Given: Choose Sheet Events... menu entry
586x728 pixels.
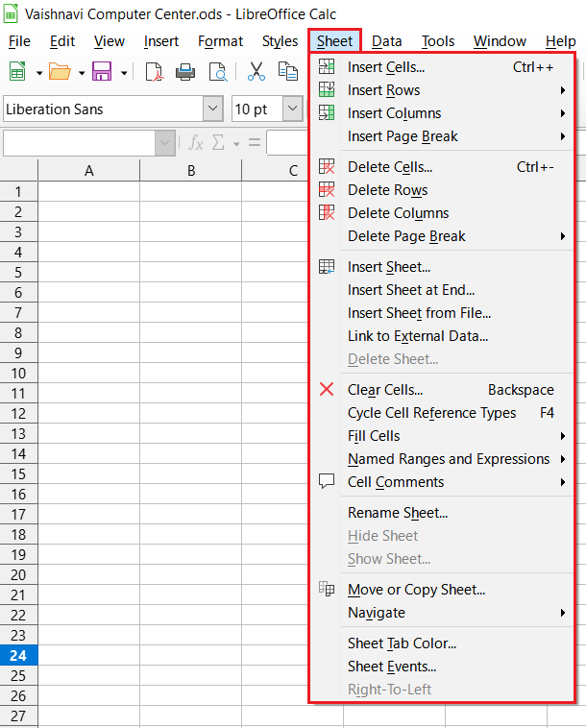Looking at the screenshot, I should [x=442, y=667].
